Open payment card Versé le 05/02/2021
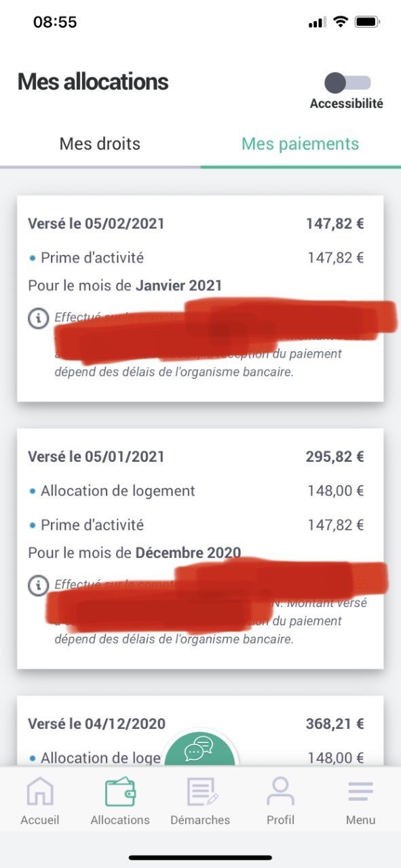 coord(200,298)
